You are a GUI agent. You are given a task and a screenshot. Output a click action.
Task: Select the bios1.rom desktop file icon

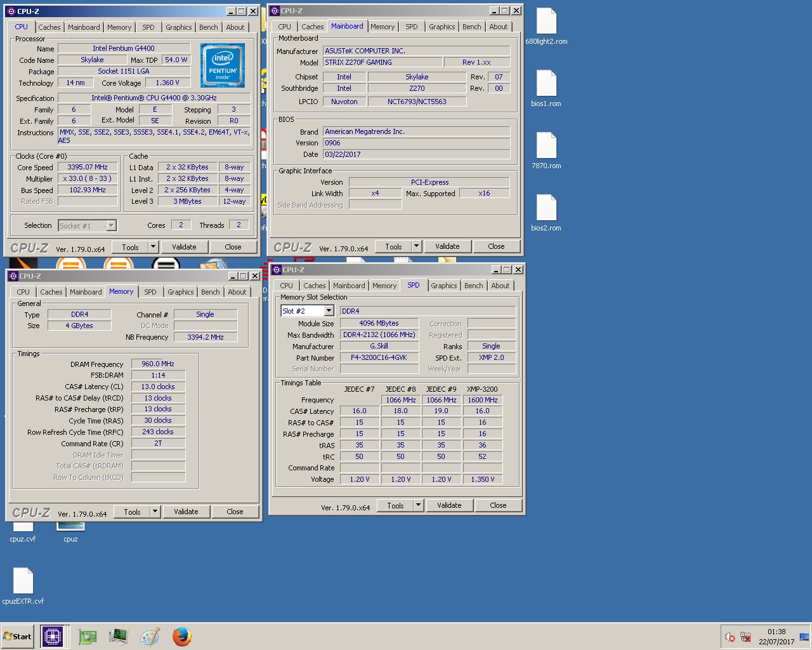(546, 89)
